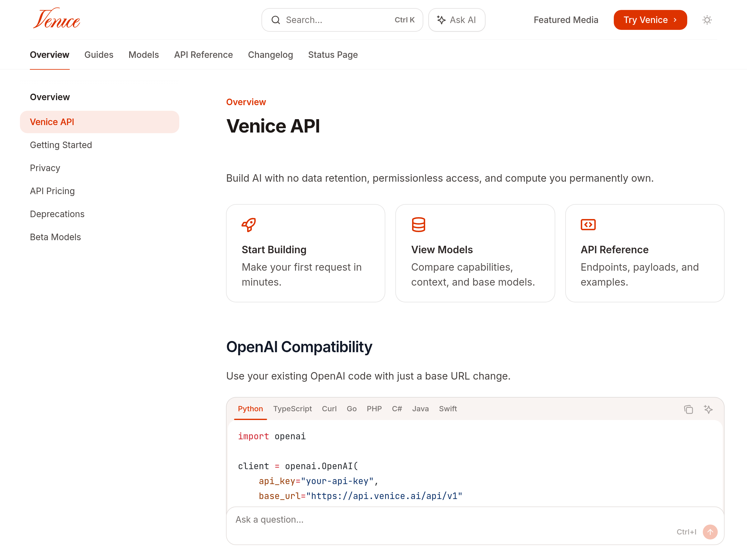Select the Java code tab
747x560 pixels.
pos(420,409)
